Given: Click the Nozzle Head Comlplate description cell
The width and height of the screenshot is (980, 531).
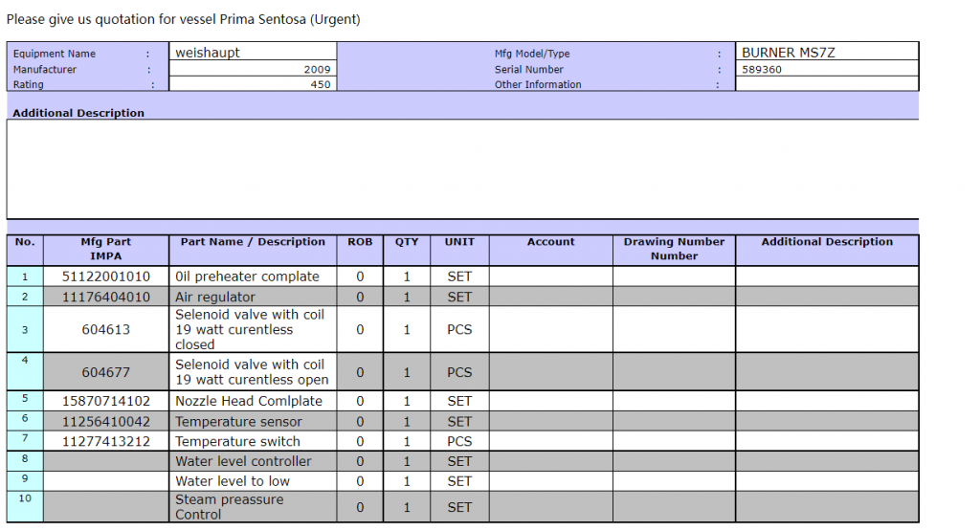Looking at the screenshot, I should click(x=253, y=401).
